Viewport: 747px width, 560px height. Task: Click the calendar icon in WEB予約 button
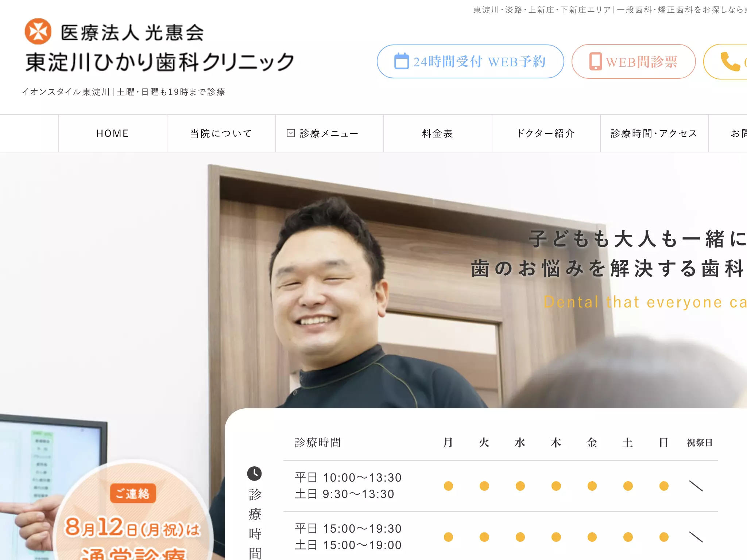point(402,61)
